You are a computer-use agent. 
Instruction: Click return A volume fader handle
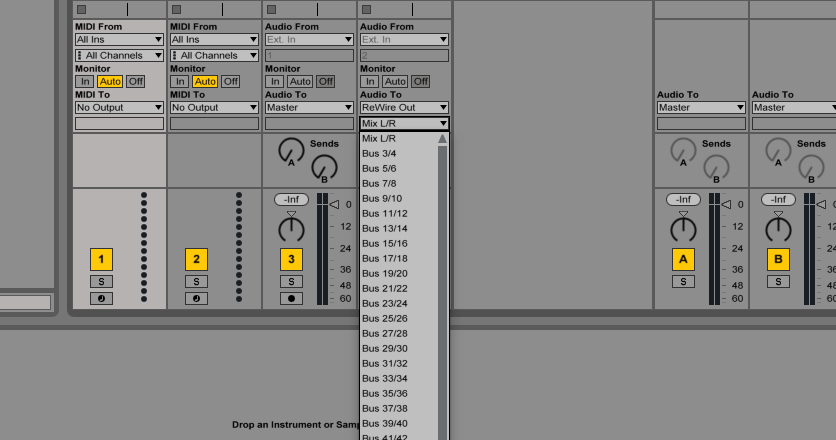click(726, 204)
